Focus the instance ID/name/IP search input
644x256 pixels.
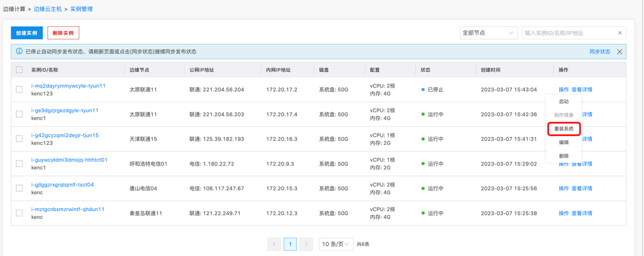(x=569, y=33)
